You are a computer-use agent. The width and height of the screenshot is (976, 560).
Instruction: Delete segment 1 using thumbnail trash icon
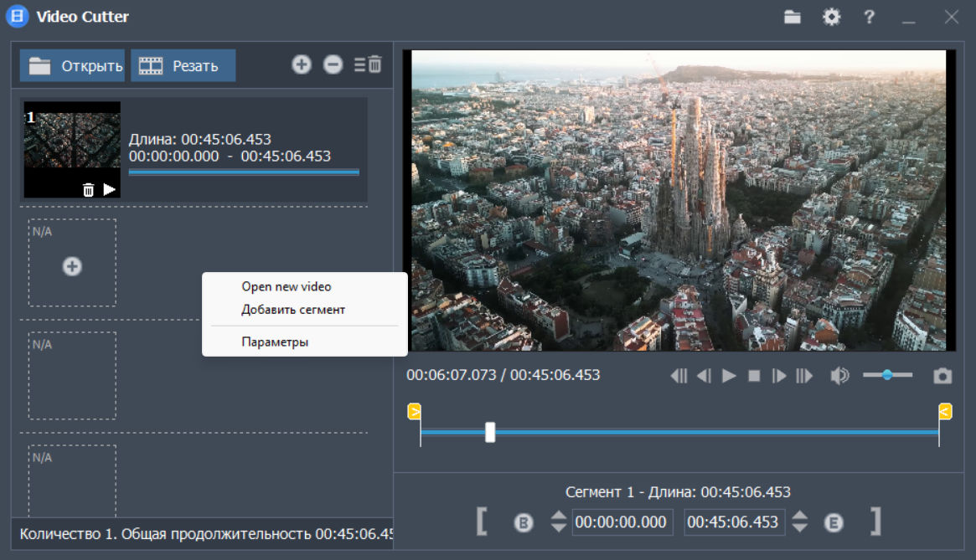click(89, 190)
